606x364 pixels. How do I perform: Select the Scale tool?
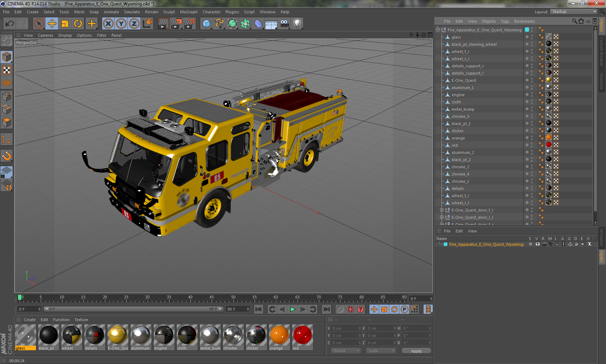[x=65, y=24]
